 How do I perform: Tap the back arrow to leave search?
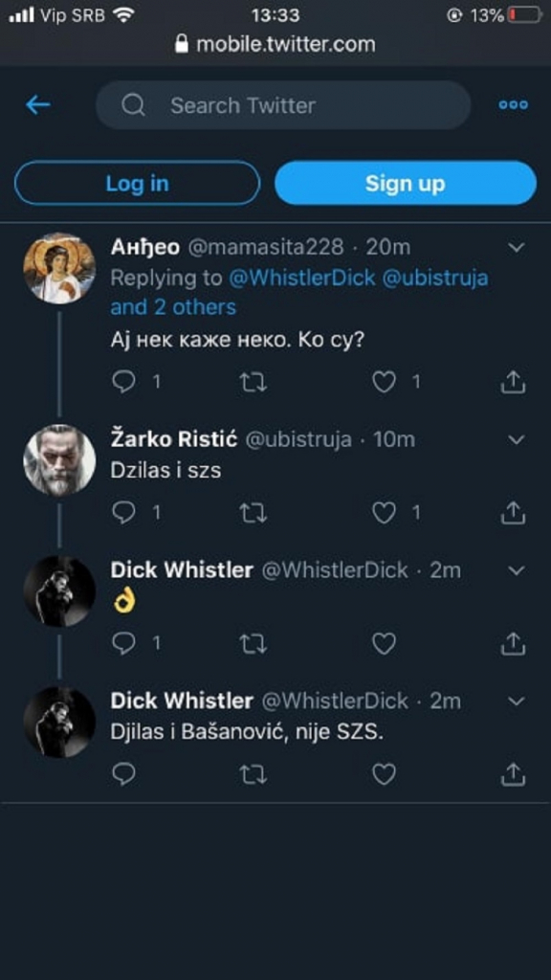[36, 105]
